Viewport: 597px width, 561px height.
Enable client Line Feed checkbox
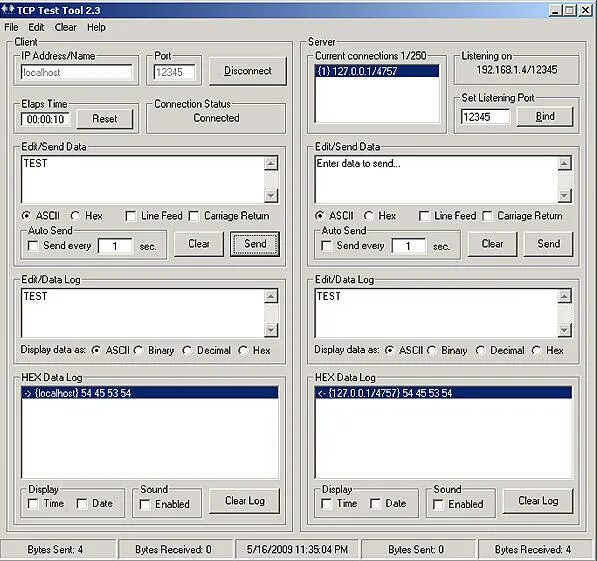tap(131, 216)
